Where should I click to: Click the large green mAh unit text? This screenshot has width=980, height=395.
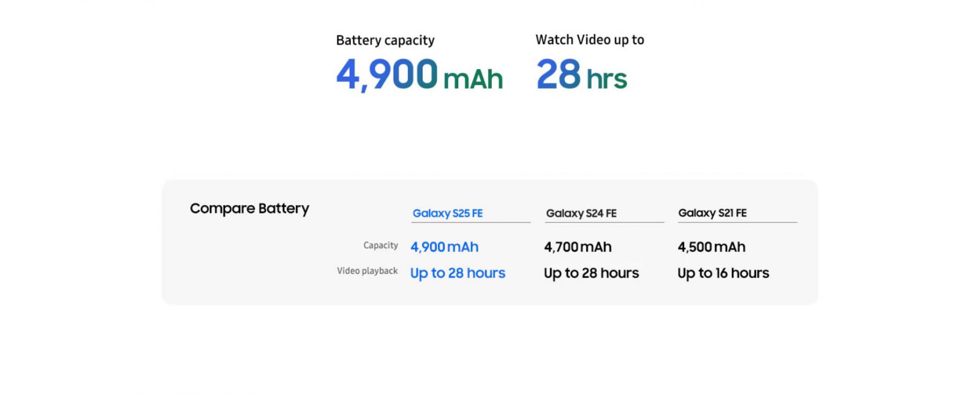click(472, 79)
